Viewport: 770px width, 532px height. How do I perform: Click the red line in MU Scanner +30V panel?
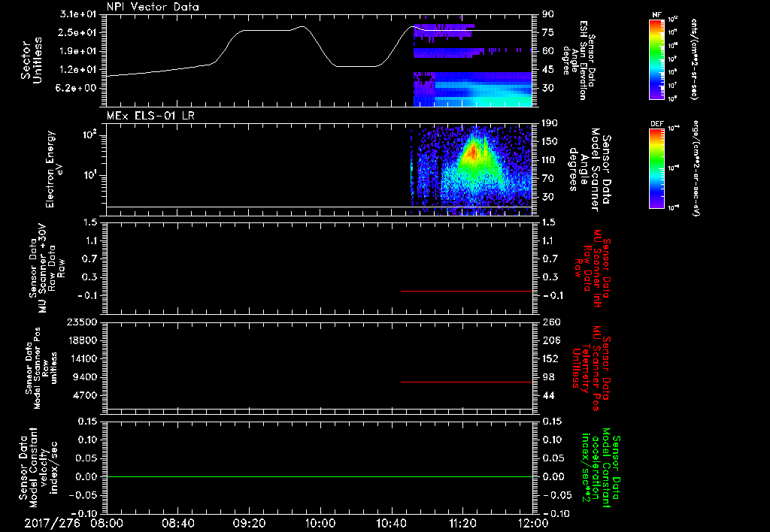click(466, 291)
